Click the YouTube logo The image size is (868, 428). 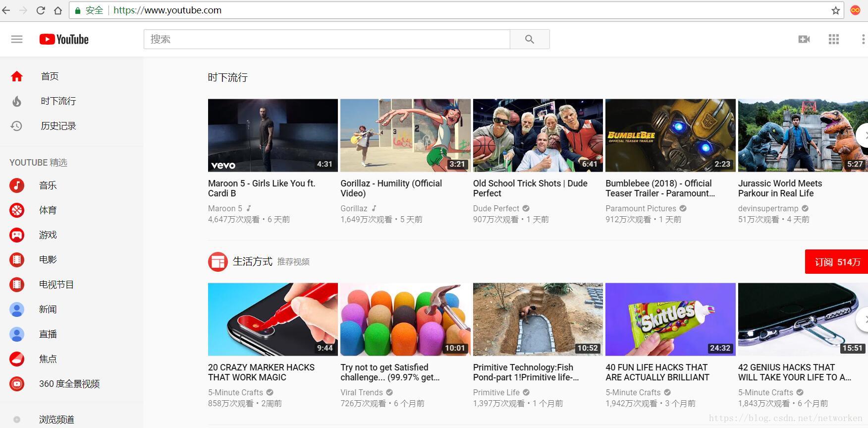tap(64, 39)
